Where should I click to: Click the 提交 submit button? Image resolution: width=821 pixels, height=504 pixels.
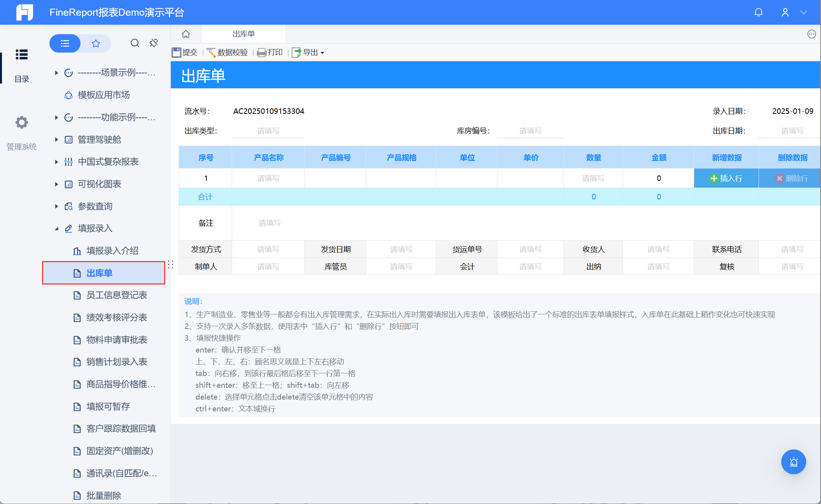coord(185,53)
